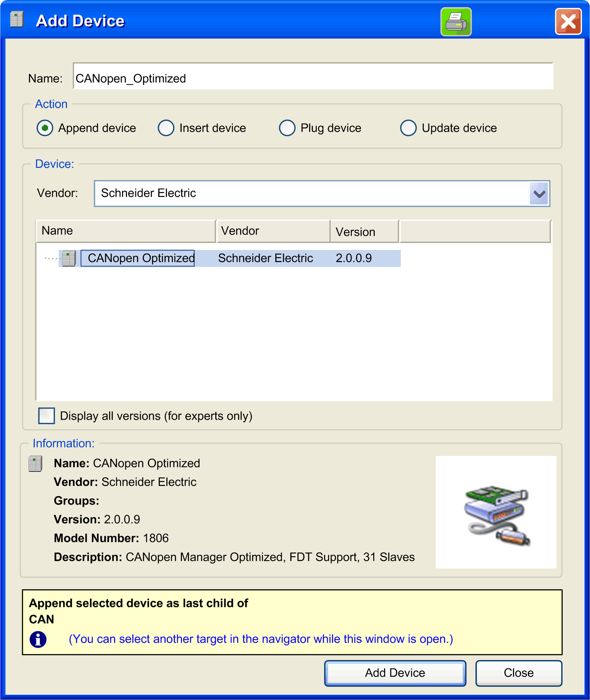Click the Version column header

tap(364, 232)
